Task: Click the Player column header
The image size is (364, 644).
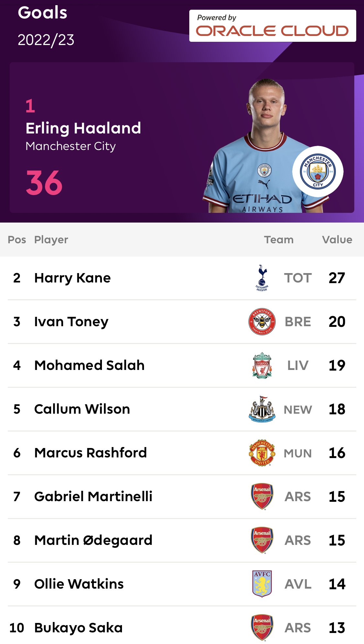Action: [x=51, y=240]
